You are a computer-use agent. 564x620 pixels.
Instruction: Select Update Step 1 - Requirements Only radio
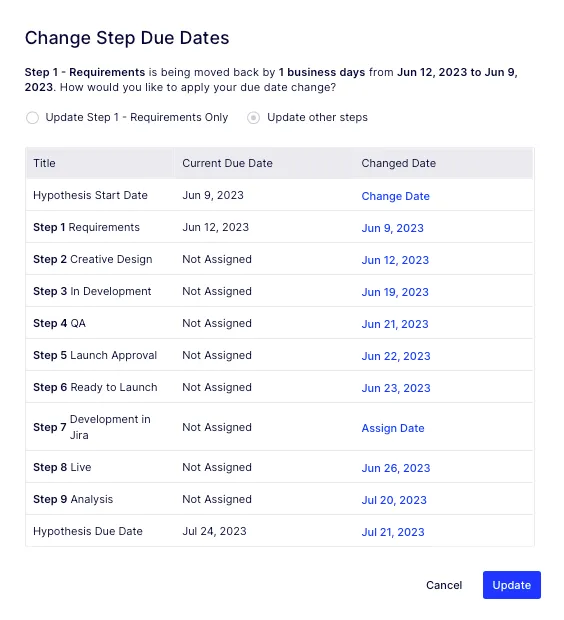(32, 118)
